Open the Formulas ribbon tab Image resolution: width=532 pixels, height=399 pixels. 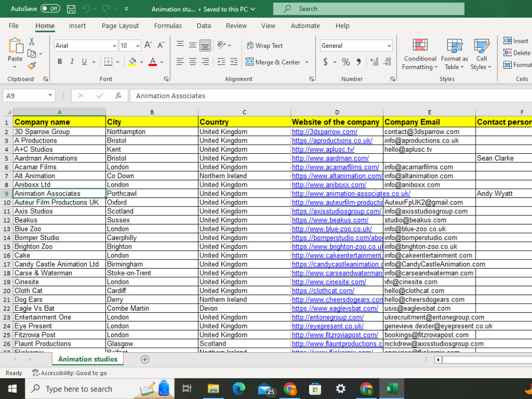[x=168, y=26]
